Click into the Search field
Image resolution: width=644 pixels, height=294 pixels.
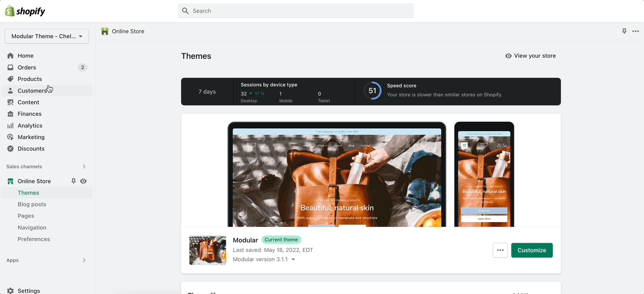pyautogui.click(x=296, y=11)
